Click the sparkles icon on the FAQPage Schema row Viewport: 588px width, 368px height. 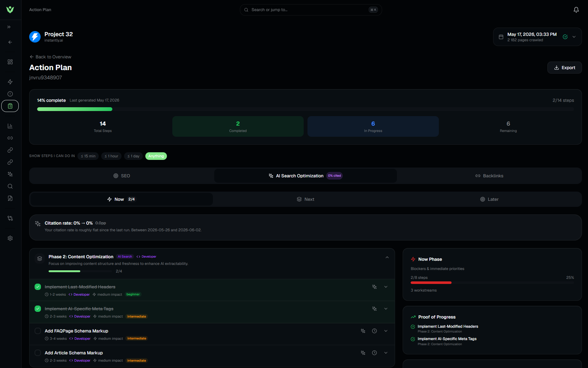363,331
